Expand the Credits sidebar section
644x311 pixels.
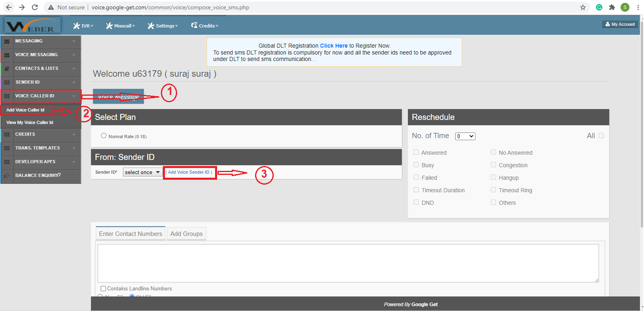tap(40, 134)
